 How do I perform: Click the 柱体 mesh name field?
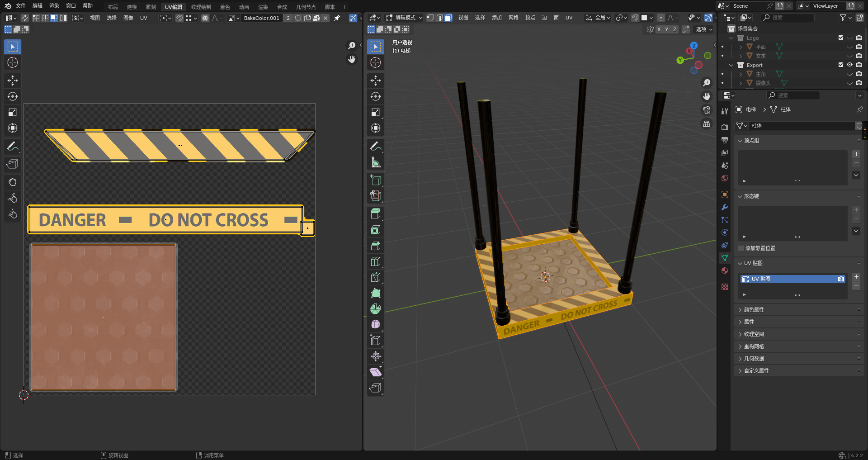[801, 126]
